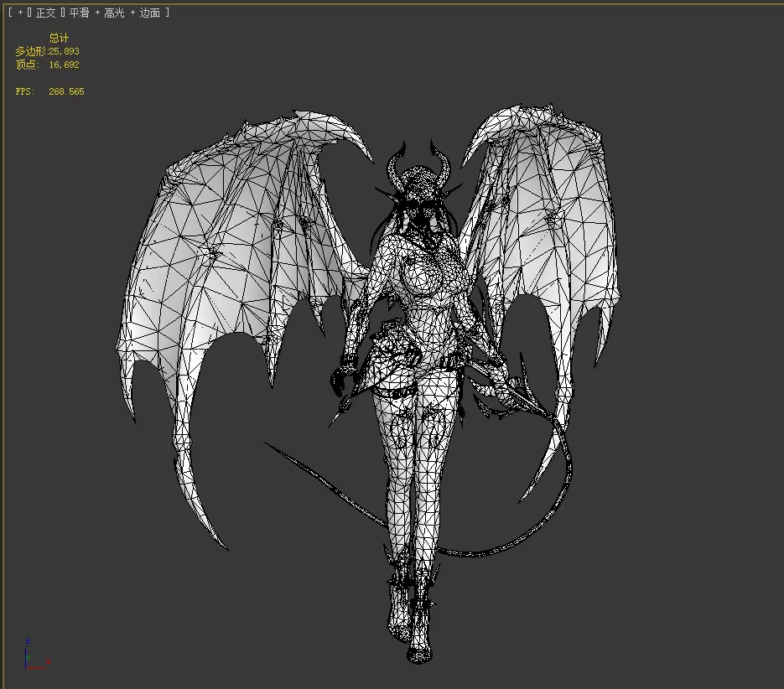Open the '正交' view type menu
784x689 pixels.
tap(45, 13)
